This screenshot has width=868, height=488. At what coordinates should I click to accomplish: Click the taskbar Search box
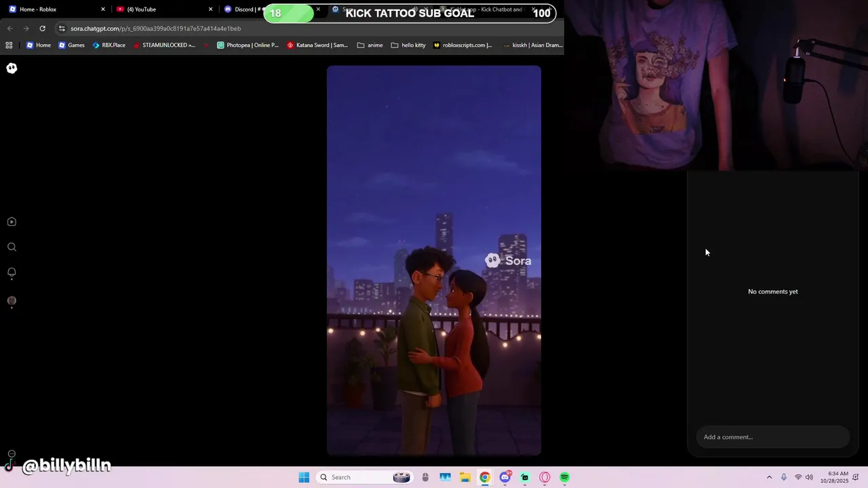(365, 477)
